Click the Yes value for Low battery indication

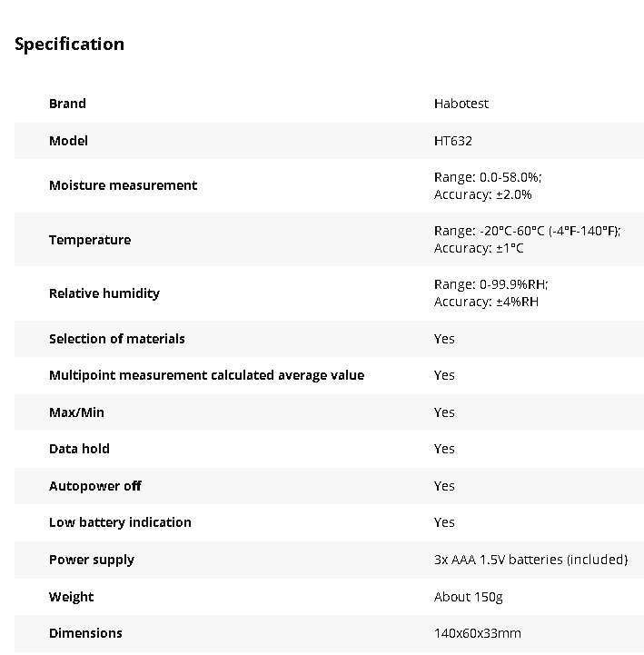coord(444,522)
